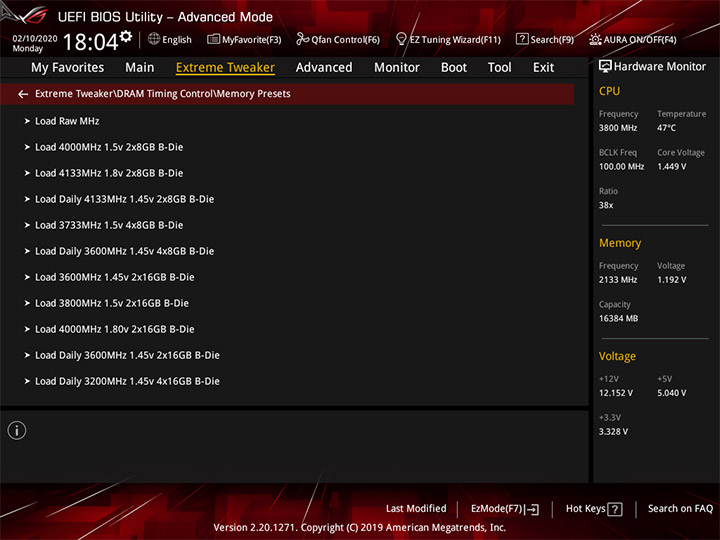Click the +3.3V value 3.328 V
The height and width of the screenshot is (540, 720).
(x=613, y=432)
